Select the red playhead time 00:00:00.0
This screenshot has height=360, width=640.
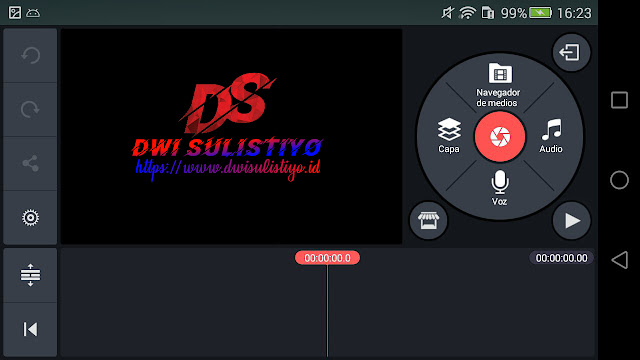[x=327, y=258]
